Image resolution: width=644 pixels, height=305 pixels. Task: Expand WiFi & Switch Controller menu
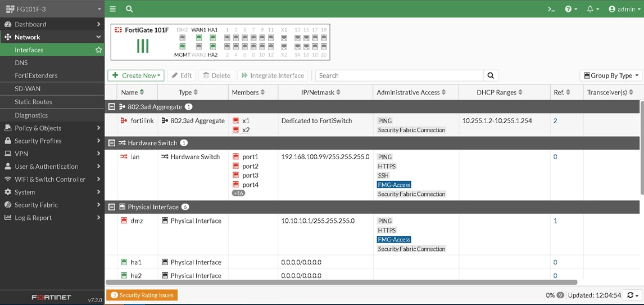pos(52,179)
